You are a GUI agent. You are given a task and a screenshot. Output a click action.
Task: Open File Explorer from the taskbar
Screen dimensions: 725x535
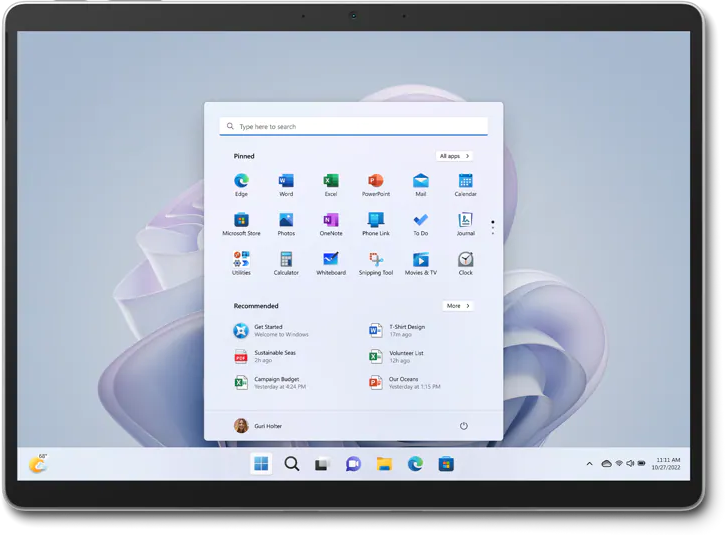tap(384, 463)
